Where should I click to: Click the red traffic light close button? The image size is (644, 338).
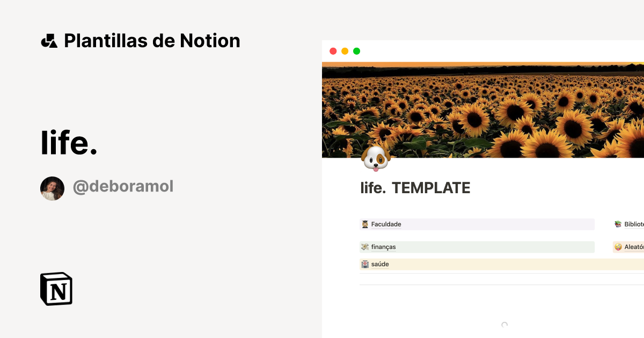pos(334,51)
